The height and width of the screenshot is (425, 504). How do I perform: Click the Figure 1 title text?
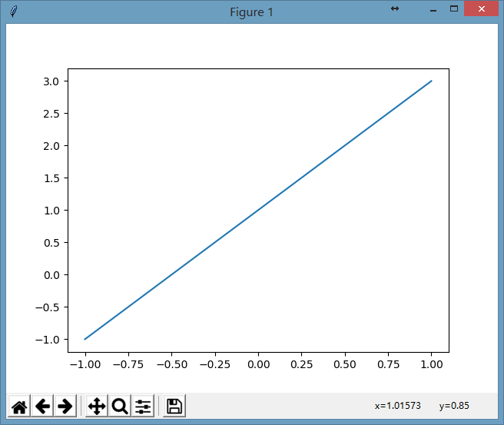click(251, 12)
